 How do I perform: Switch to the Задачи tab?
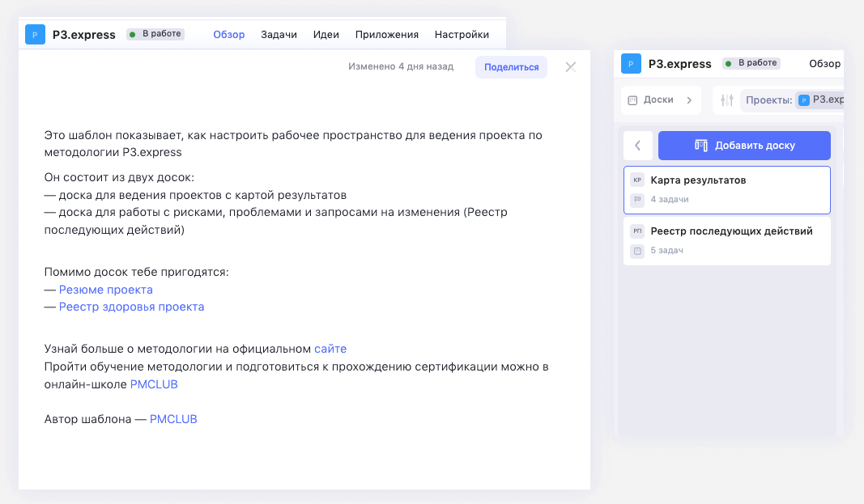coord(279,34)
